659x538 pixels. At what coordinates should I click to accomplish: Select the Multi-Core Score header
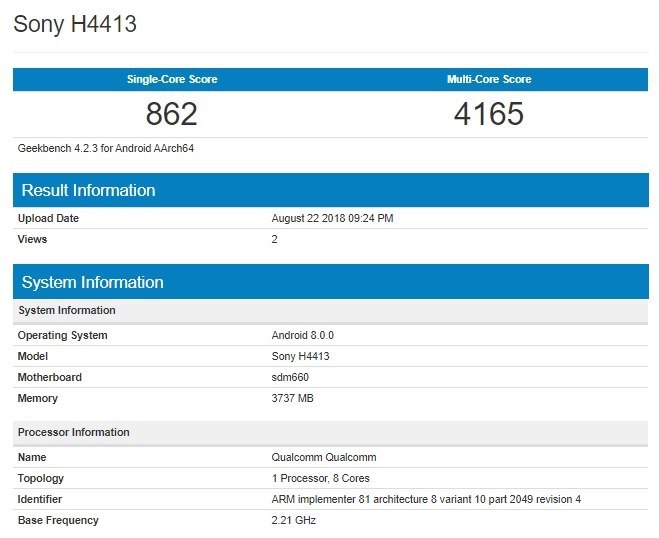pyautogui.click(x=489, y=79)
